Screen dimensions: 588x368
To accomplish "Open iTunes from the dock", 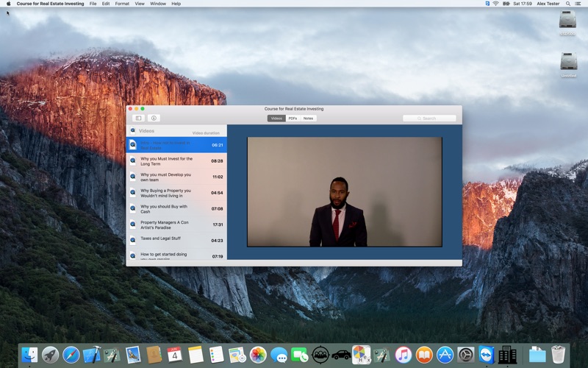I will pyautogui.click(x=403, y=355).
